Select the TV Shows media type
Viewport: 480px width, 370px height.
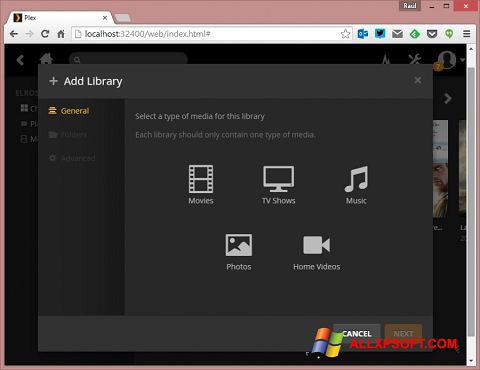[x=279, y=185]
